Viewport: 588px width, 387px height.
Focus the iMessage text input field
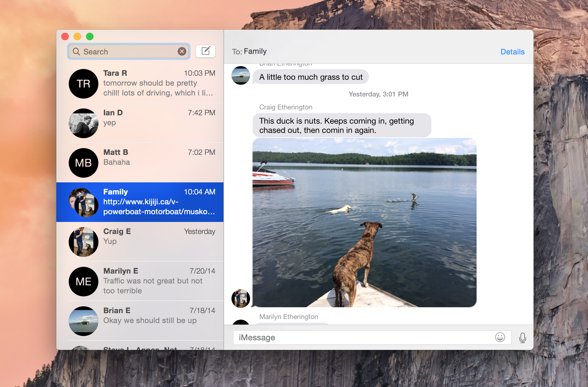pos(372,338)
